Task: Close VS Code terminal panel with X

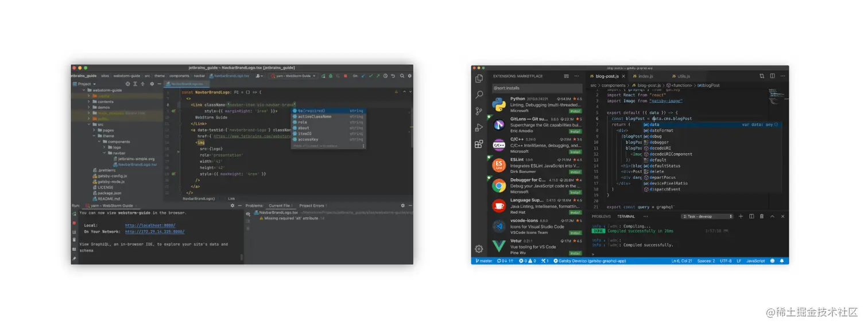Action: pos(782,216)
